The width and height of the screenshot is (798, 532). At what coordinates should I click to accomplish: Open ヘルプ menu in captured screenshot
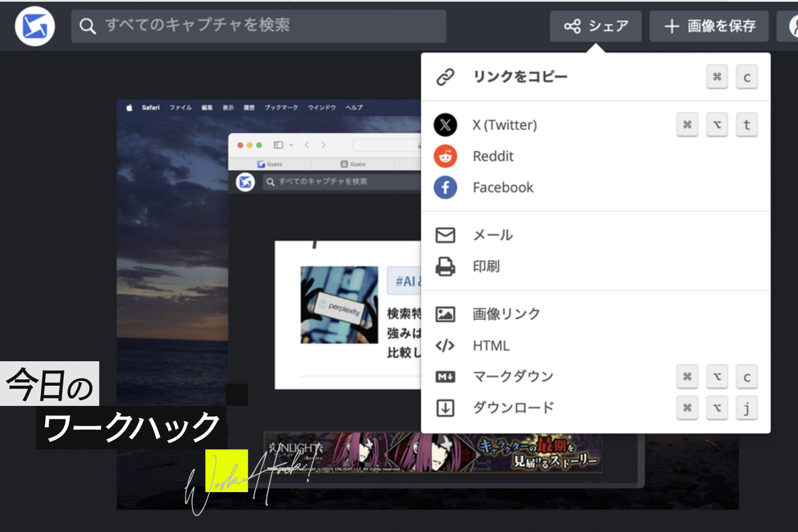click(354, 108)
